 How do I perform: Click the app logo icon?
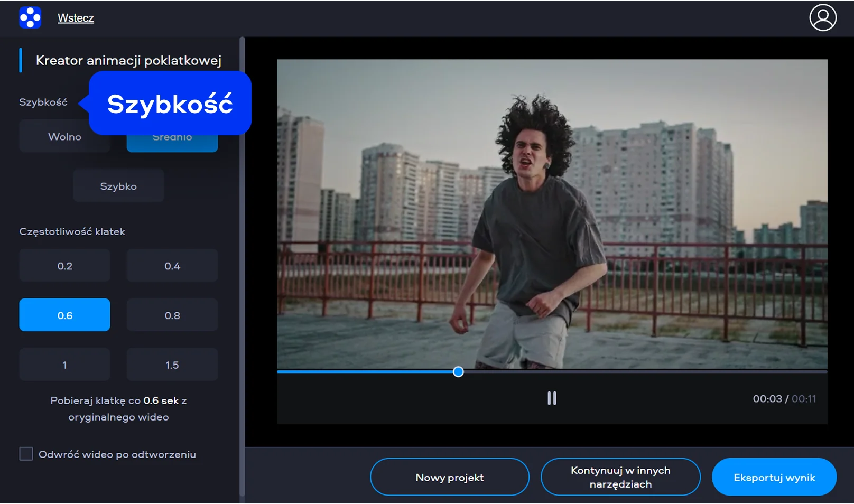pos(30,17)
